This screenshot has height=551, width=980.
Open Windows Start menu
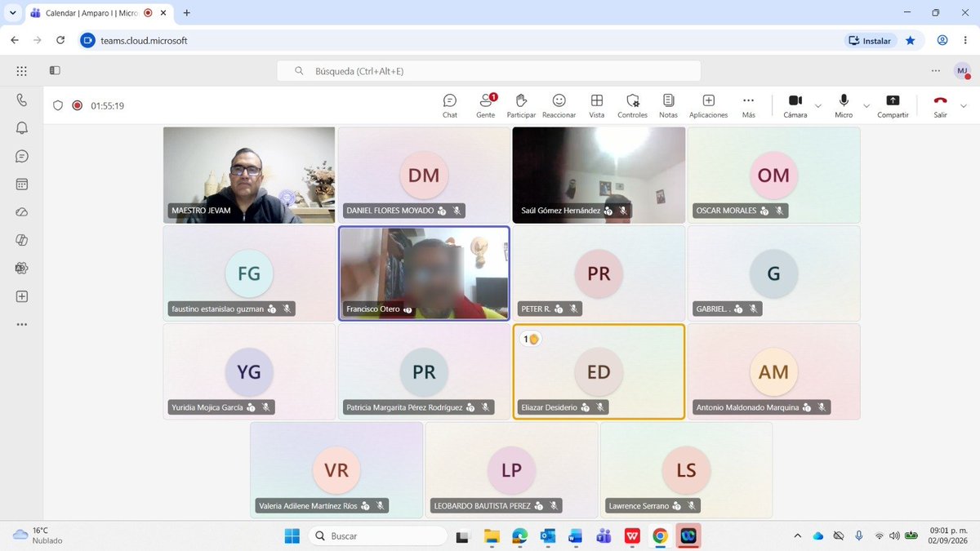click(292, 536)
